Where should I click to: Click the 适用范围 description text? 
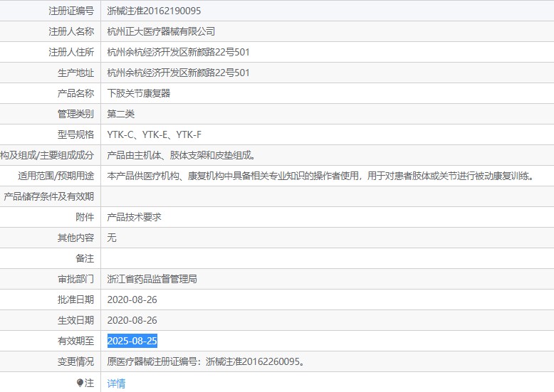[320, 176]
